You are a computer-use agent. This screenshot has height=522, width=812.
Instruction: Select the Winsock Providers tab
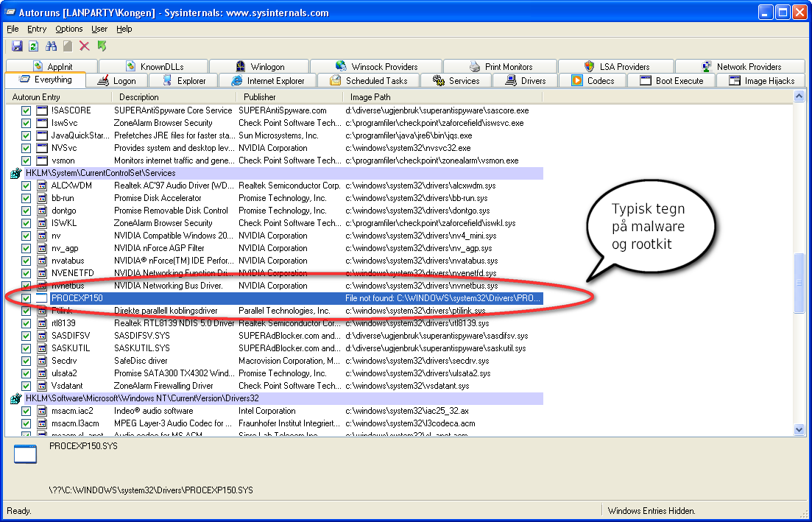376,66
